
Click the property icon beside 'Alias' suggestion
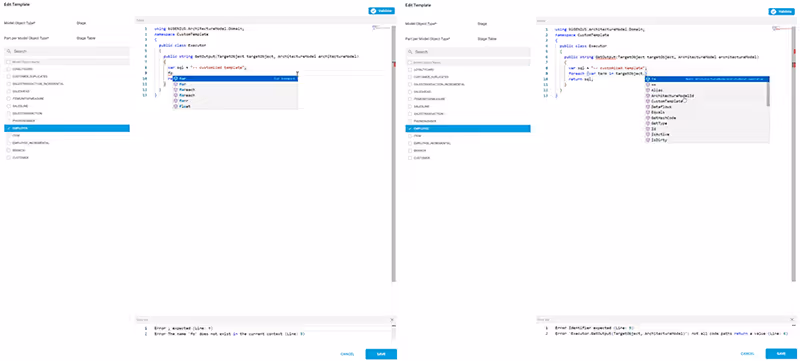tap(648, 90)
